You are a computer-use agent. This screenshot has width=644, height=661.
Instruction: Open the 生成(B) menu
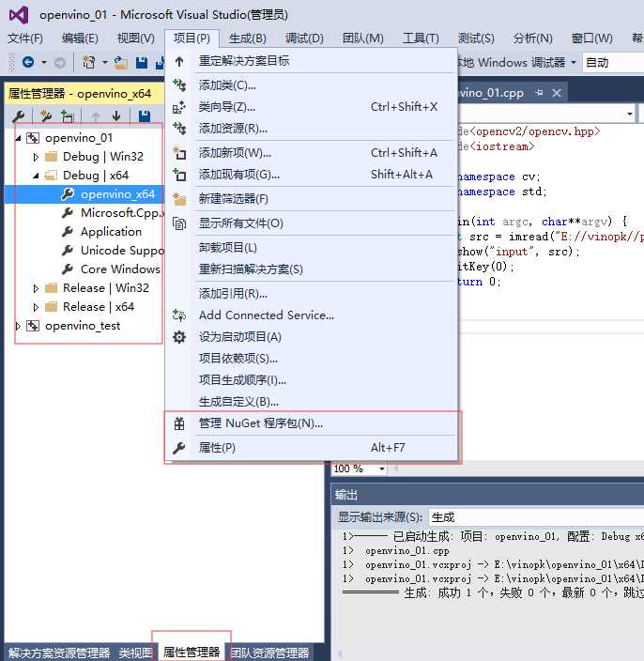248,38
